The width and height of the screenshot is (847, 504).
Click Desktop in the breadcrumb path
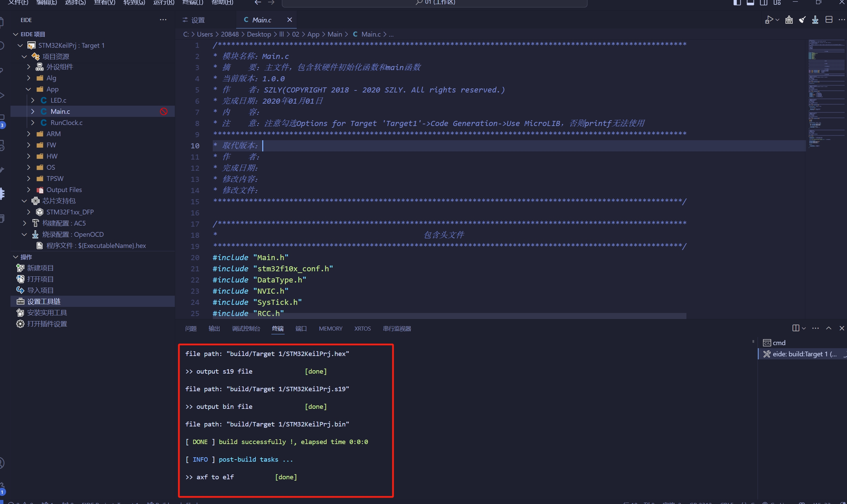pos(259,34)
